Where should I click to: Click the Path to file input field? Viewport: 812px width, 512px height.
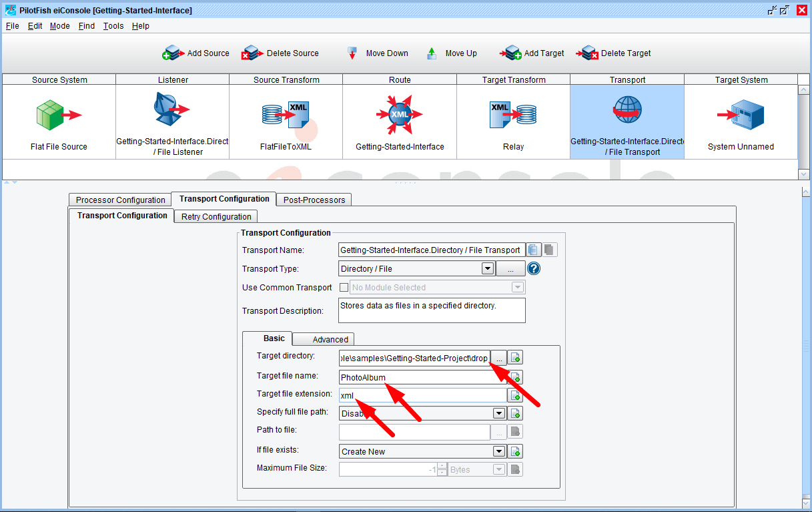click(415, 432)
